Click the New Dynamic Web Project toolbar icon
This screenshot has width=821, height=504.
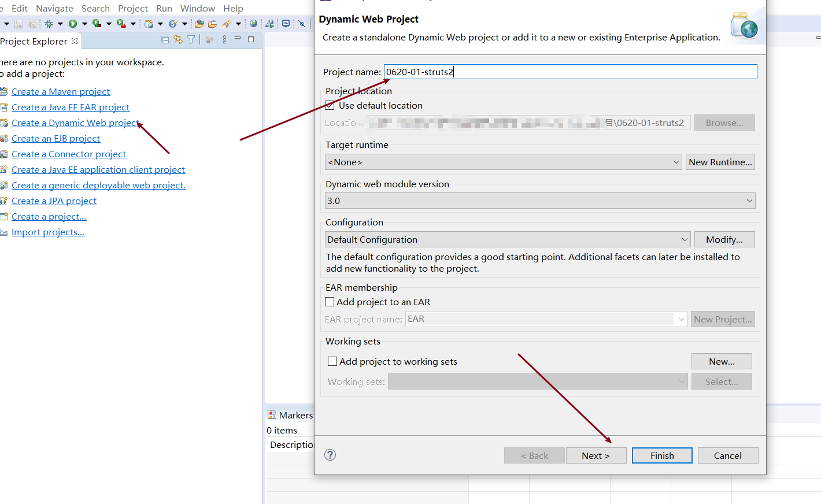click(149, 24)
